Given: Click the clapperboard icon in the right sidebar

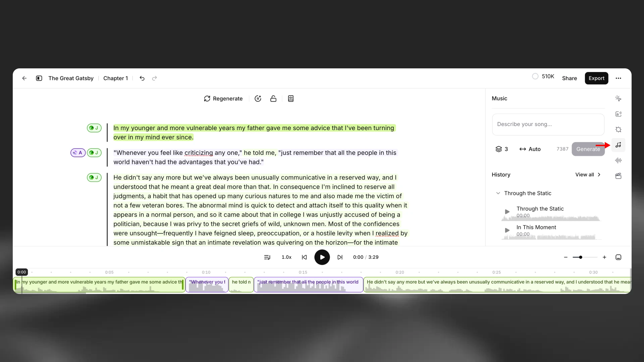Looking at the screenshot, I should pyautogui.click(x=618, y=176).
